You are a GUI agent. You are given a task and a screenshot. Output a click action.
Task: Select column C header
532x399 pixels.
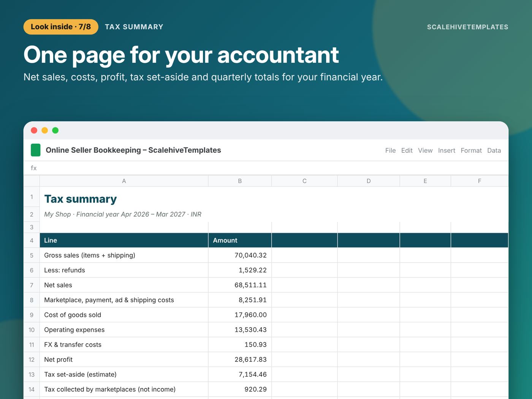304,181
